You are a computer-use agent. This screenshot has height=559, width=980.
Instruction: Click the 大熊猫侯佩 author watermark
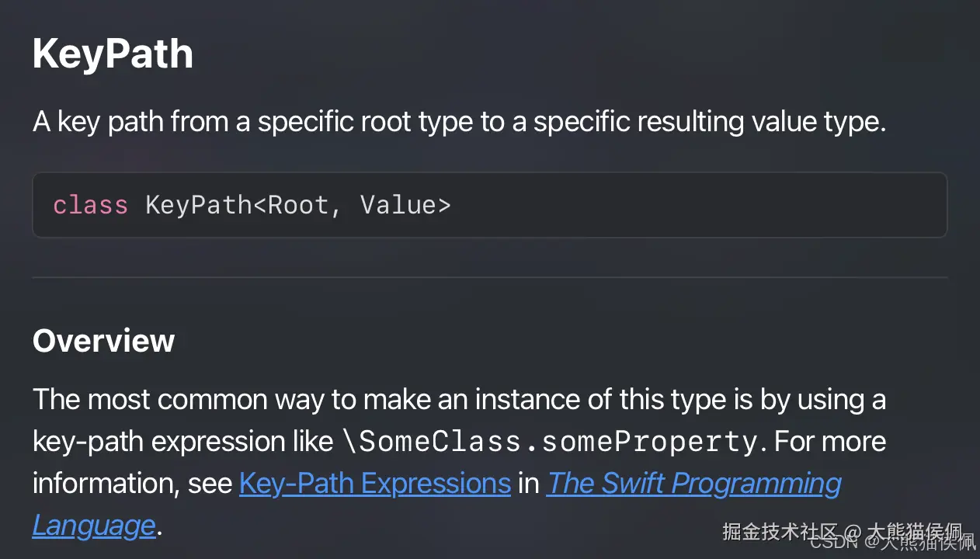913,533
